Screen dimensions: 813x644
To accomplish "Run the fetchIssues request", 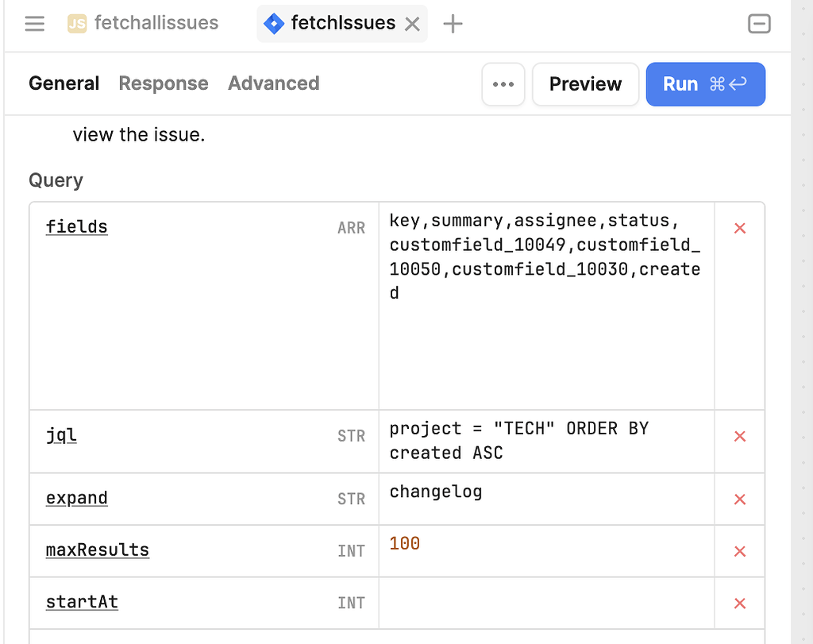I will coord(705,84).
